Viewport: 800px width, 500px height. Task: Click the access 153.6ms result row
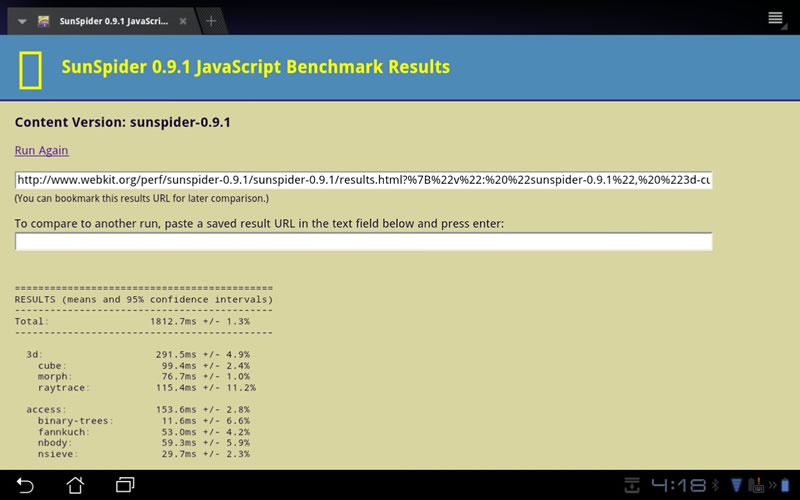138,410
